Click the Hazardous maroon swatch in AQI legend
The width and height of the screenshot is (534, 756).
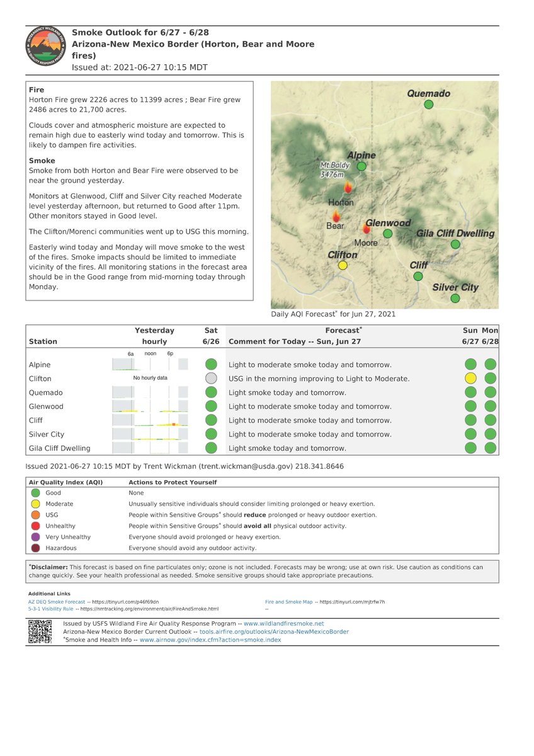tap(35, 548)
